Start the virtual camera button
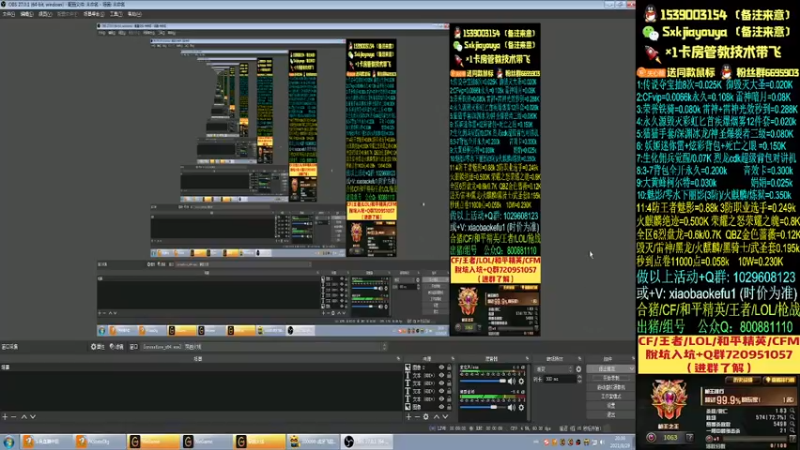 (611, 387)
